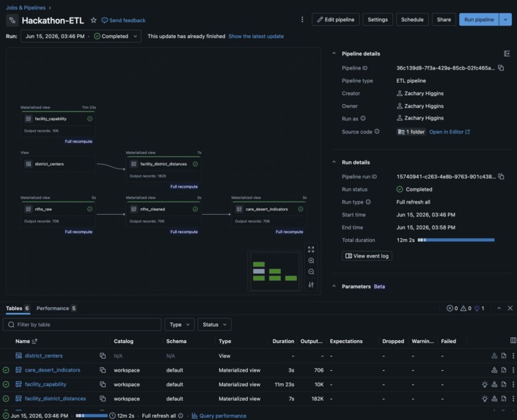Screen dimensions: 517x420
Task: Click the Total duration progress bar
Action: tap(456, 240)
